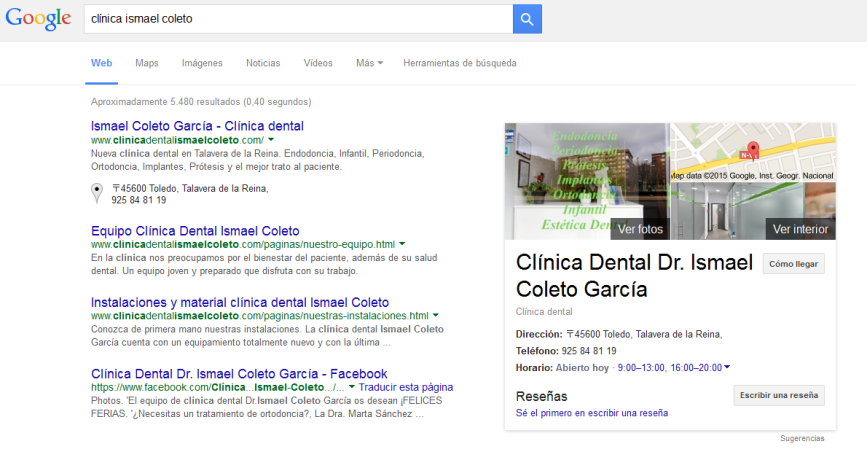Click the map pin icon beside Toledo address
867x460 pixels.
coord(97,193)
